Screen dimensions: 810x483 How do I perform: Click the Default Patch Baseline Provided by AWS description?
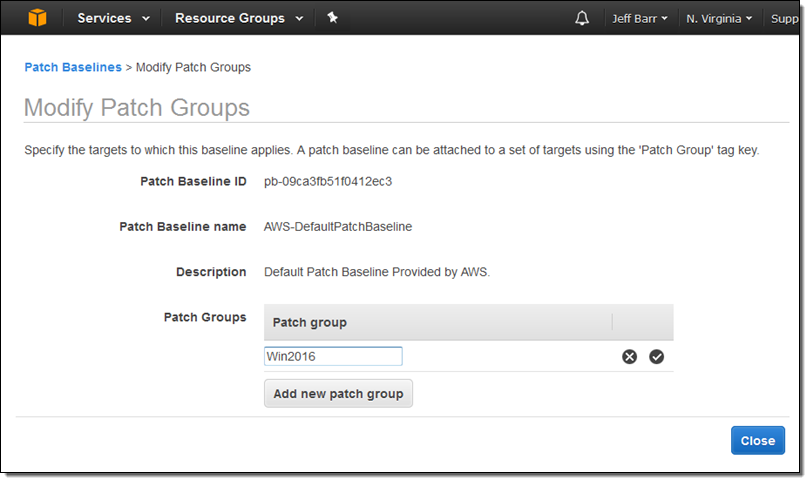[x=377, y=272]
